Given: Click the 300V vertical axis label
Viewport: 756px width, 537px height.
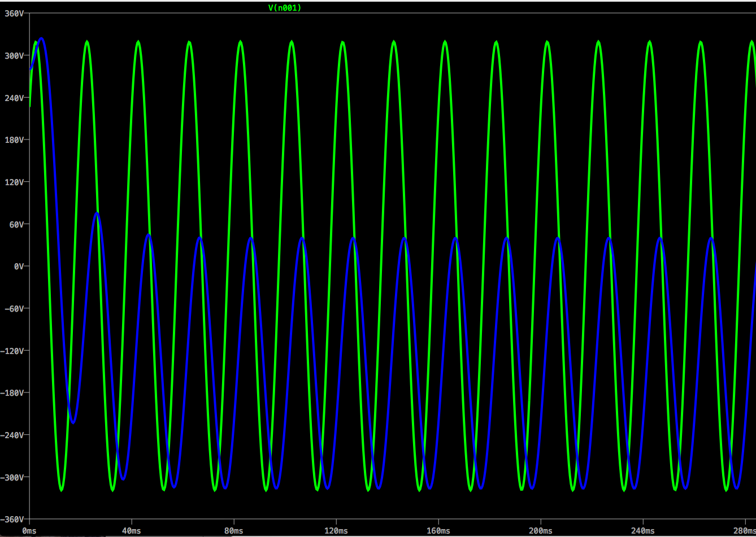Looking at the screenshot, I should (15, 55).
